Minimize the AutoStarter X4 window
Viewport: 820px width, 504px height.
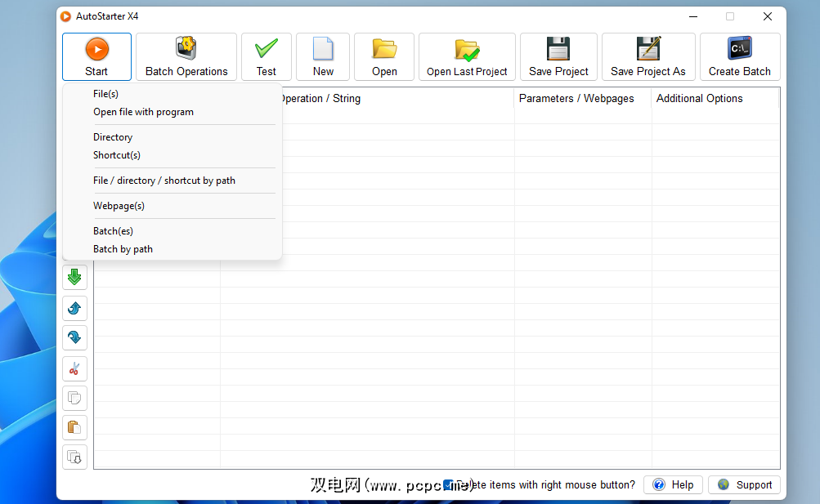[x=693, y=16]
